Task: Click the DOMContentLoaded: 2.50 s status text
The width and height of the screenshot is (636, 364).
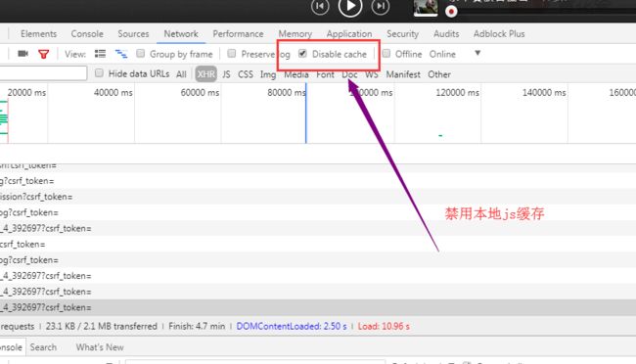Action: point(292,326)
